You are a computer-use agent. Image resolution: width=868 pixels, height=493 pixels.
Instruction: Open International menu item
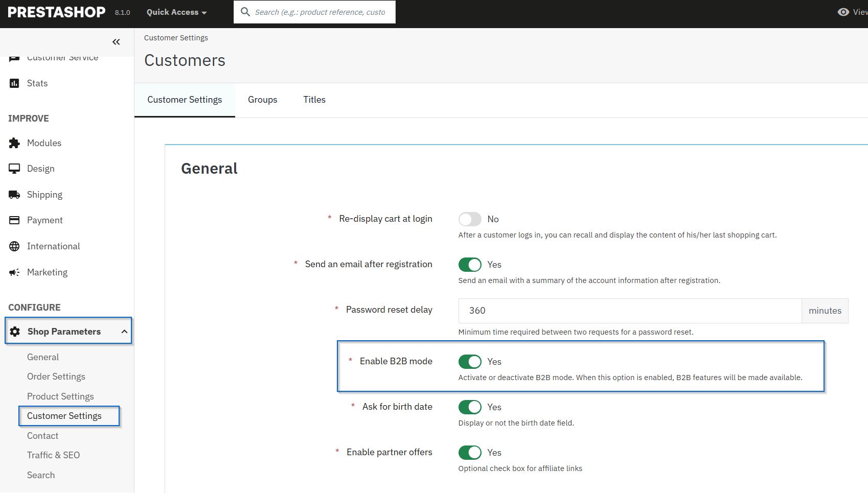pyautogui.click(x=54, y=246)
